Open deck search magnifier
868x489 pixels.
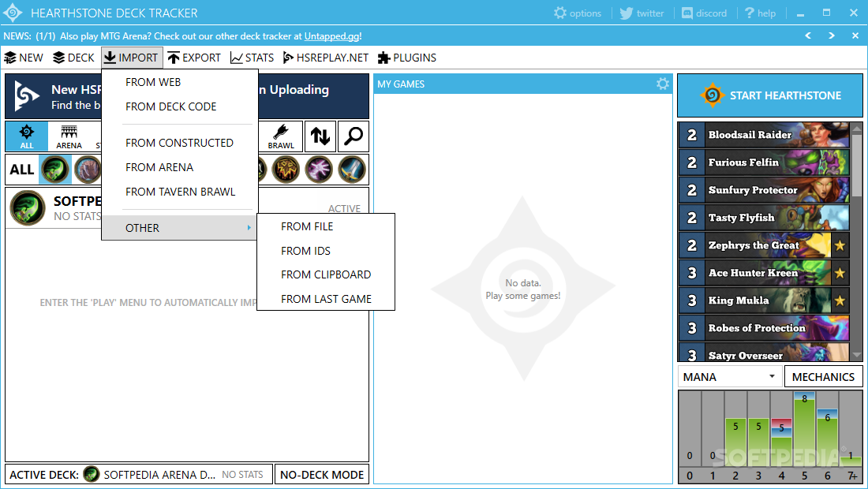354,136
